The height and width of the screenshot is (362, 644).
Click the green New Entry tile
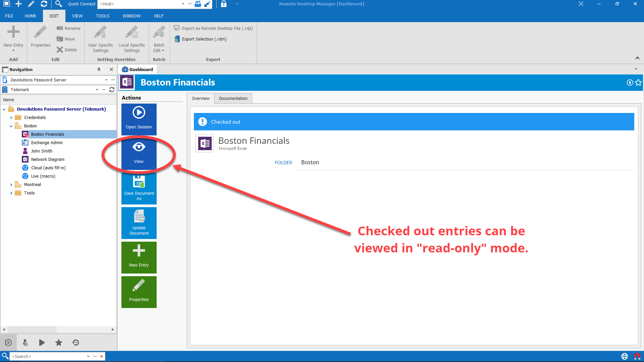coord(139,257)
